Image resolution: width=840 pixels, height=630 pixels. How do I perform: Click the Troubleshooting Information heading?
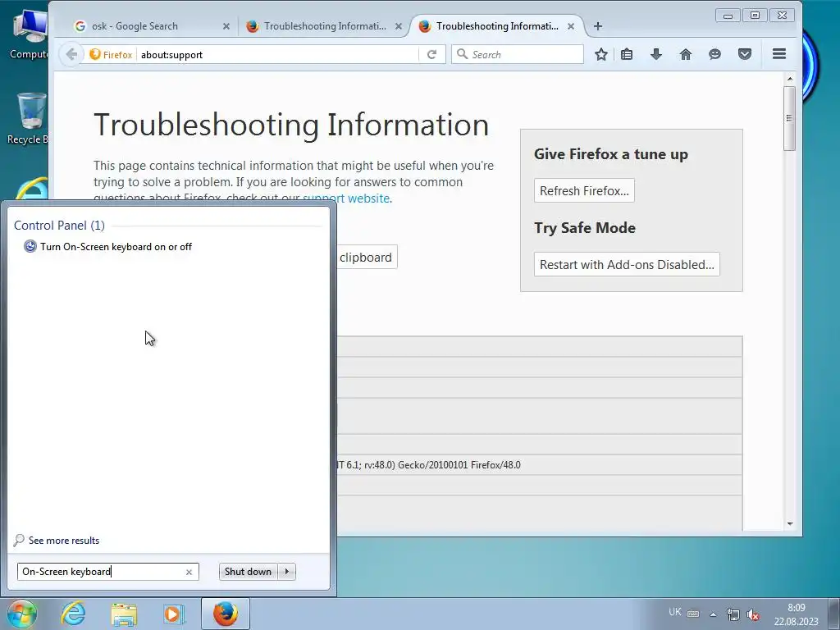point(291,125)
